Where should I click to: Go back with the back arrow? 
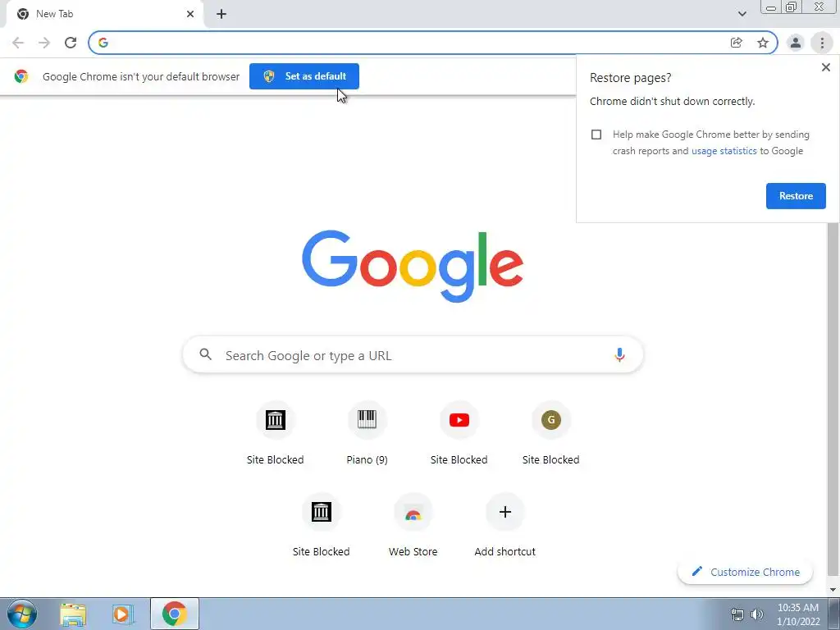tap(18, 43)
